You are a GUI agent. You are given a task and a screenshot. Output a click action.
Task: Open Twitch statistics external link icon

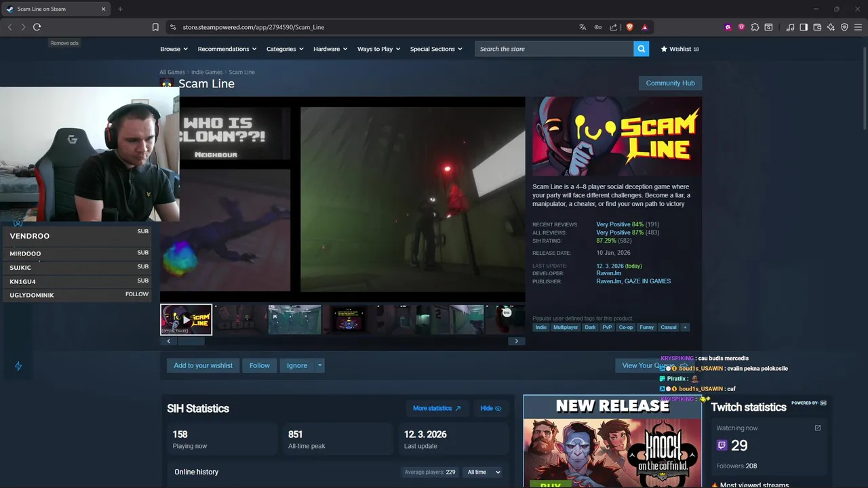pos(818,428)
